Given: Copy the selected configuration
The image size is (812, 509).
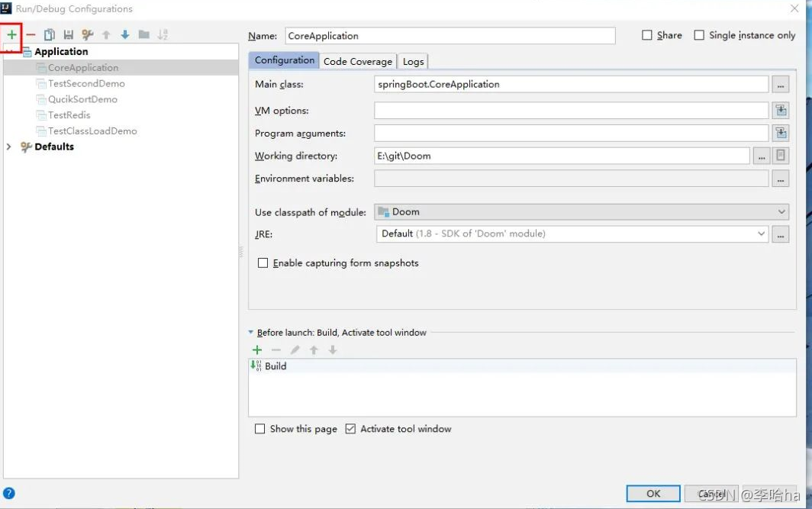Looking at the screenshot, I should point(49,34).
